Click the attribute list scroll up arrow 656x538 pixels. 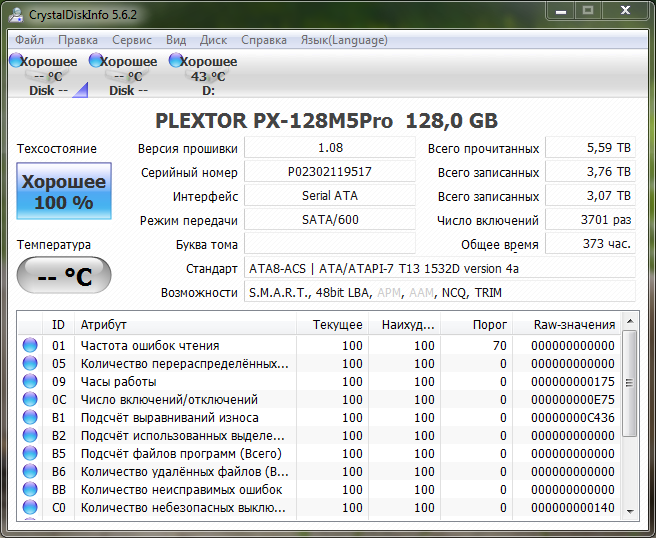coord(630,321)
